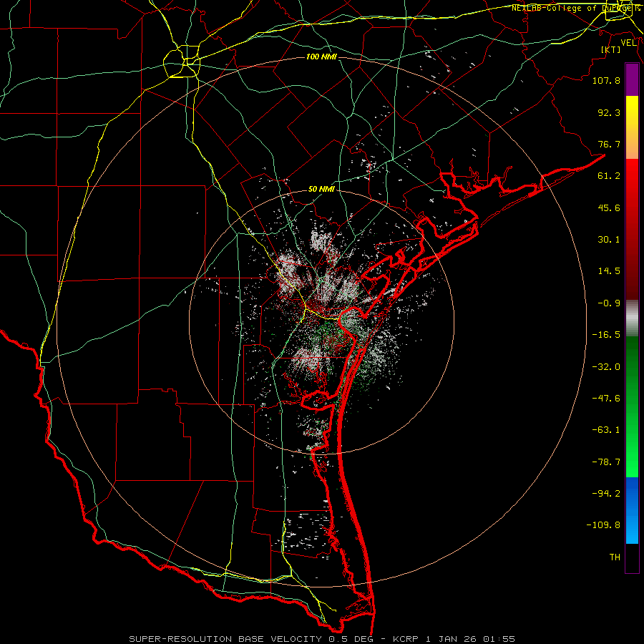Select the -94.2 velocity scale value
The width and height of the screenshot is (644, 644).
pyautogui.click(x=606, y=494)
